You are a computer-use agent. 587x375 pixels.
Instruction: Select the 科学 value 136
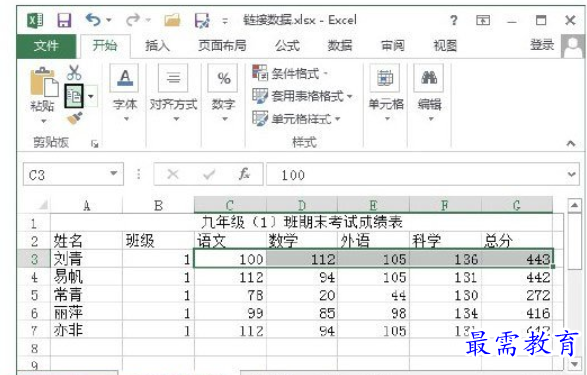(445, 259)
